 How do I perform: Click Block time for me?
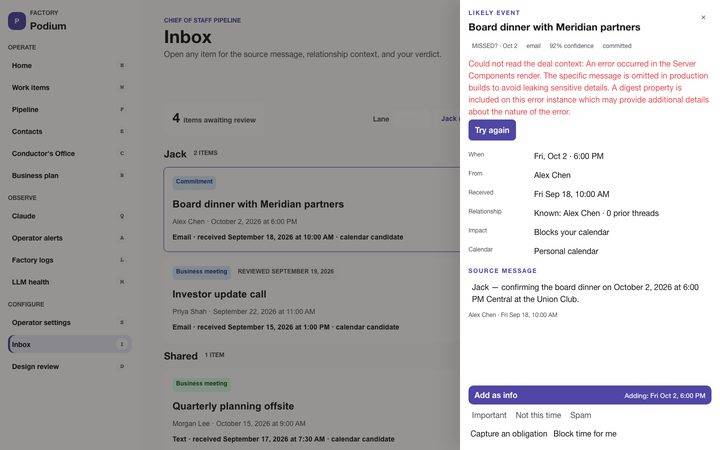pos(585,433)
